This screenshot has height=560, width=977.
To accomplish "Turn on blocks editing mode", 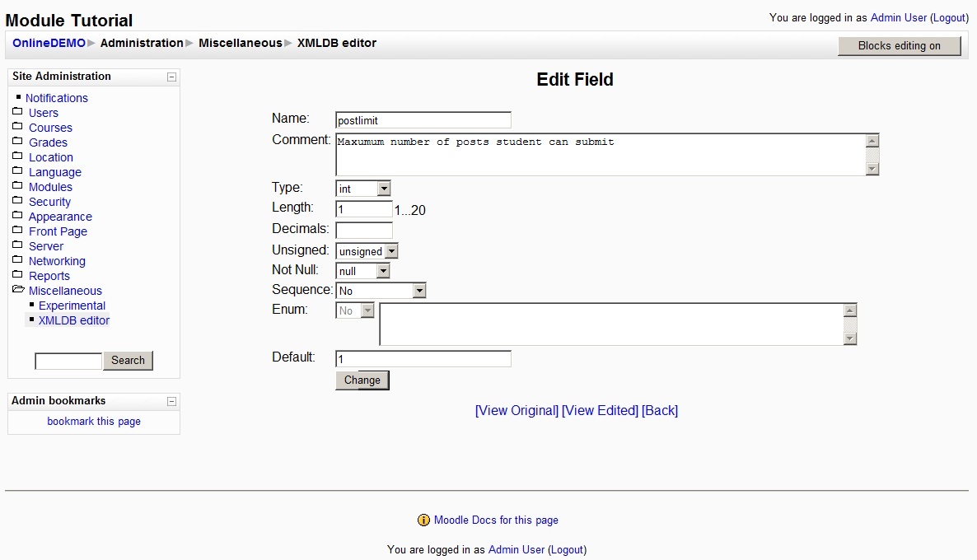I will tap(899, 46).
